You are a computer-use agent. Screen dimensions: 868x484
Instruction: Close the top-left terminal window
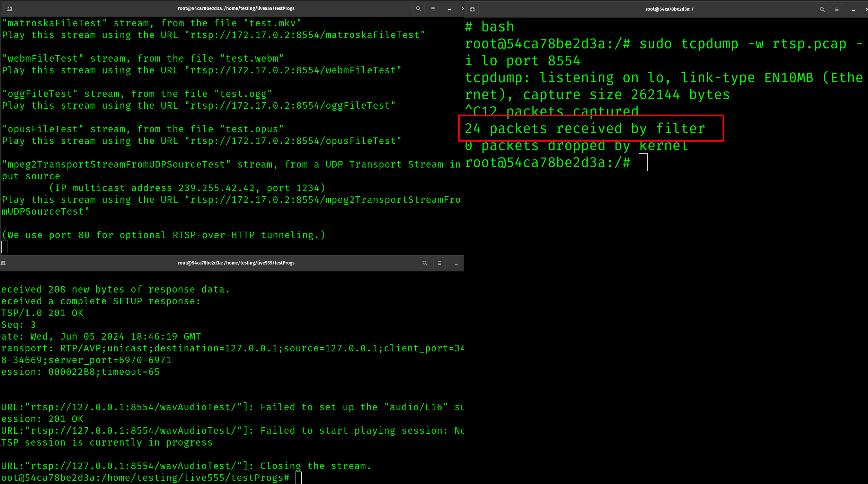[x=463, y=9]
